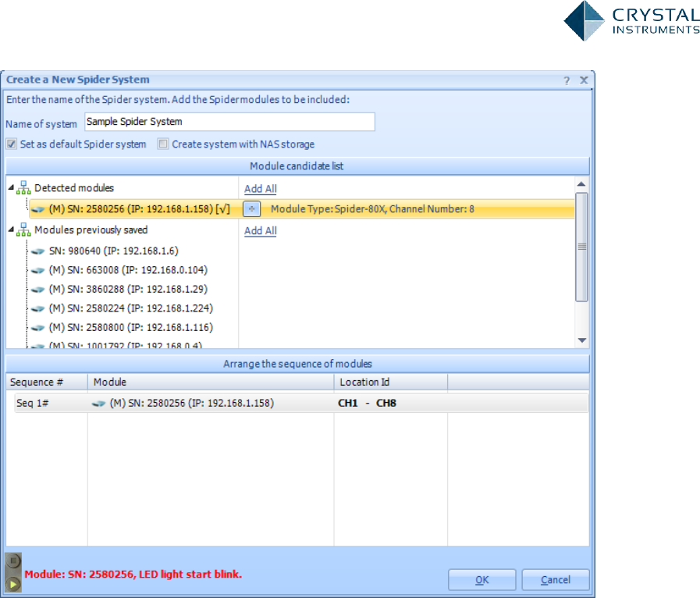
Task: Select saved module SN: 2580800
Action: pyautogui.click(x=131, y=328)
